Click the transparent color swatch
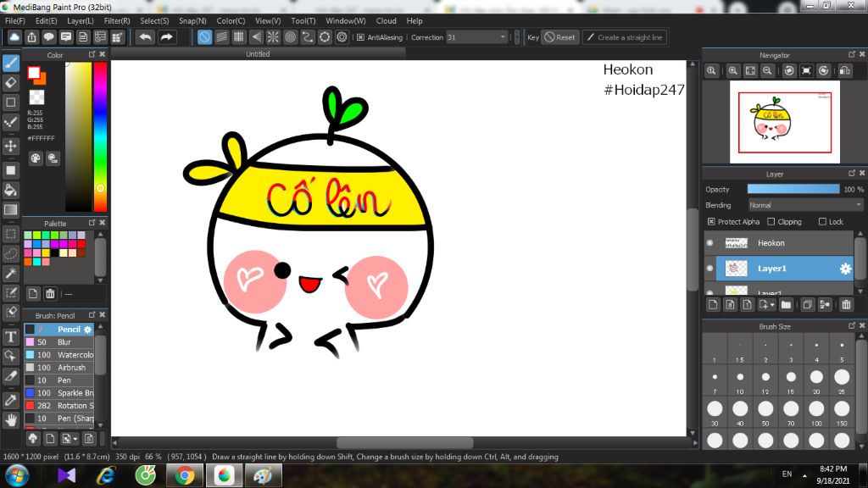This screenshot has height=488, width=868. point(36,97)
